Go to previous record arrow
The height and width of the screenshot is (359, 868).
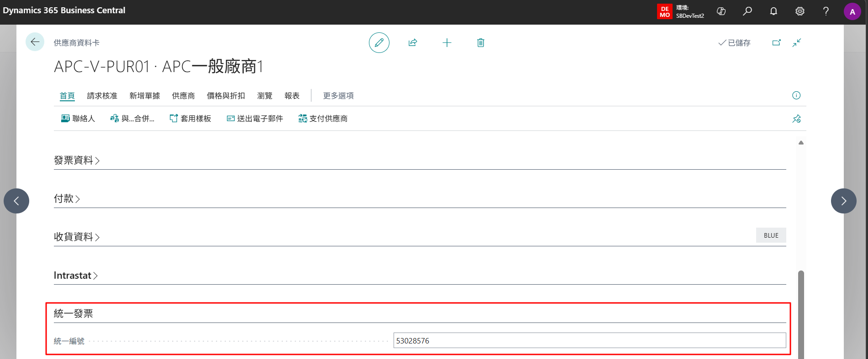(16, 201)
